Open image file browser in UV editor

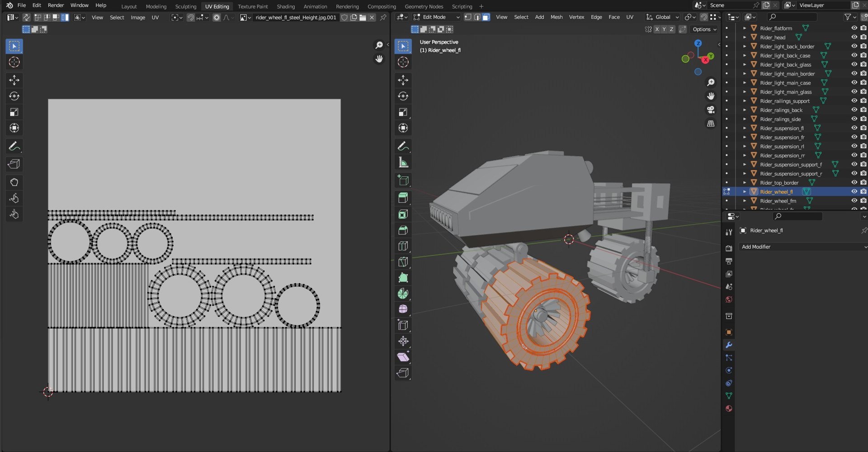[363, 18]
